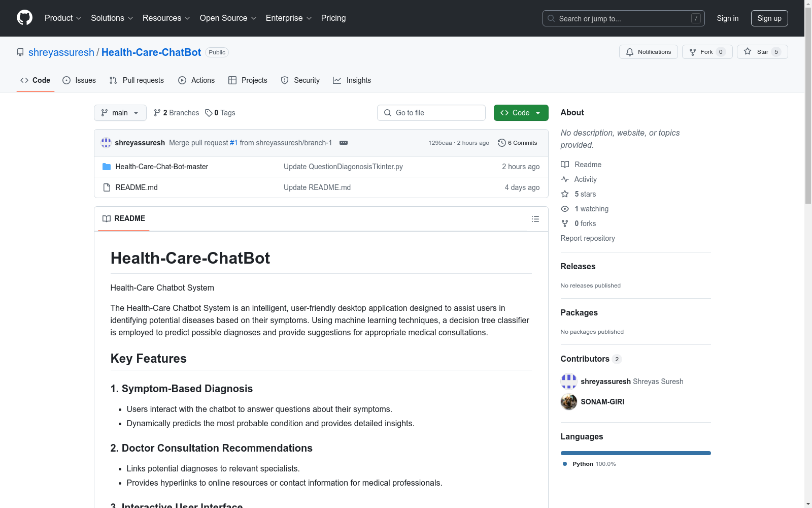The width and height of the screenshot is (812, 508).
Task: Open shreyassuresh owner profile link
Action: (x=61, y=52)
